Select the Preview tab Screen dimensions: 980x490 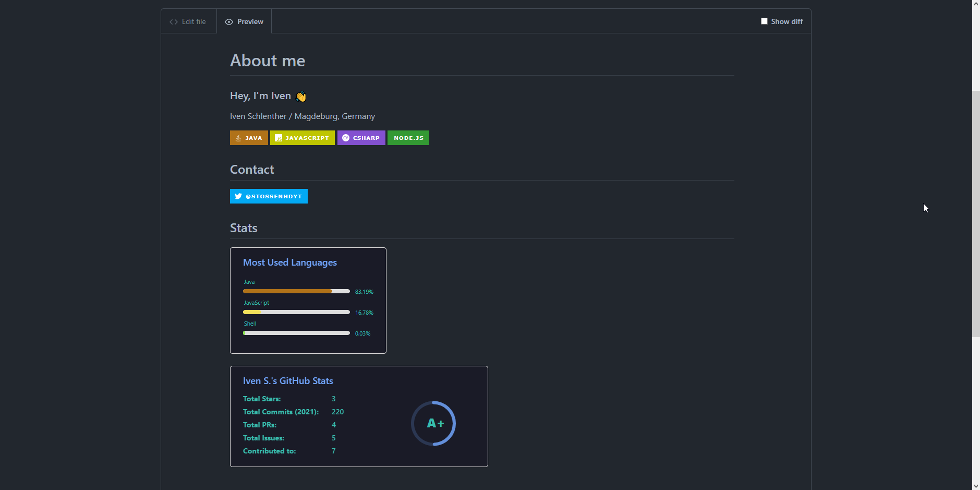[x=244, y=21]
